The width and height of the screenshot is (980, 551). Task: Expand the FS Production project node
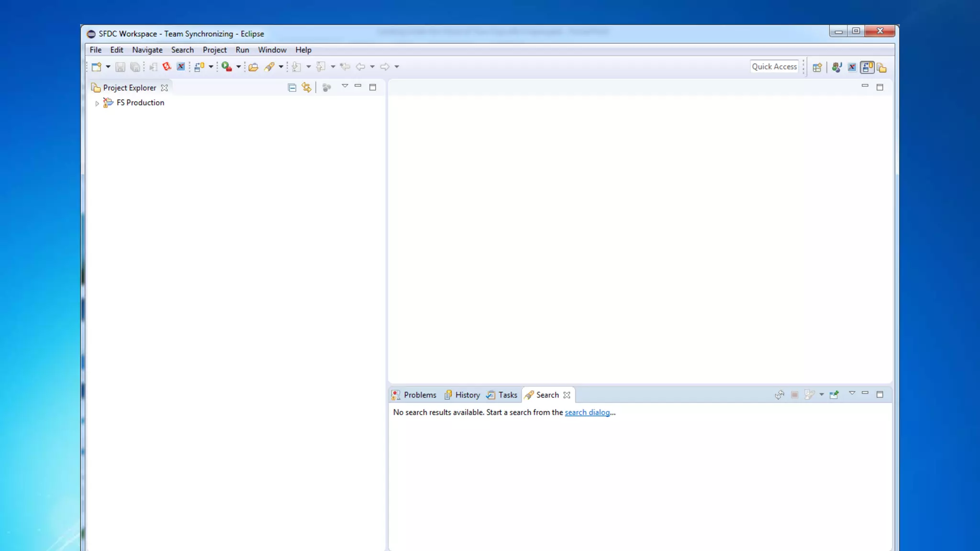97,103
